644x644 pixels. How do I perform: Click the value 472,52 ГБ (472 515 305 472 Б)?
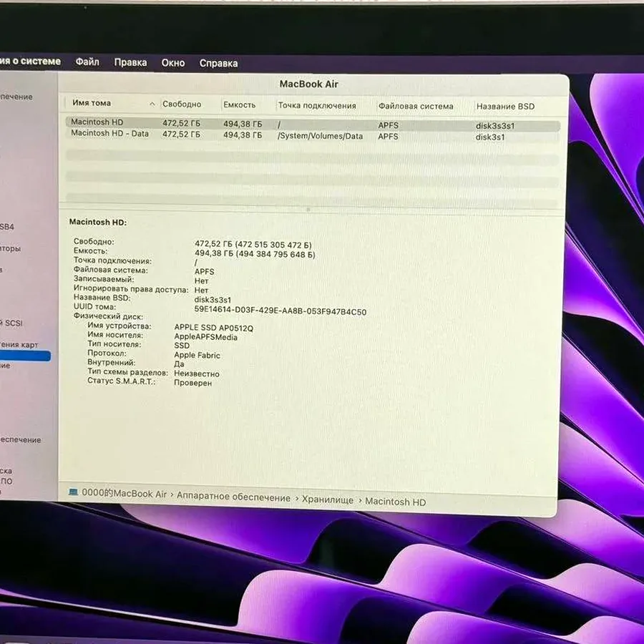coord(253,245)
